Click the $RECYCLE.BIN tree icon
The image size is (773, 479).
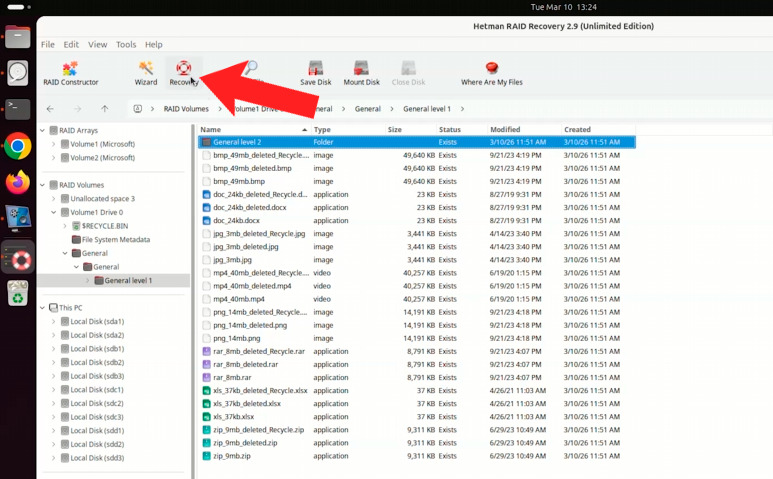click(76, 226)
